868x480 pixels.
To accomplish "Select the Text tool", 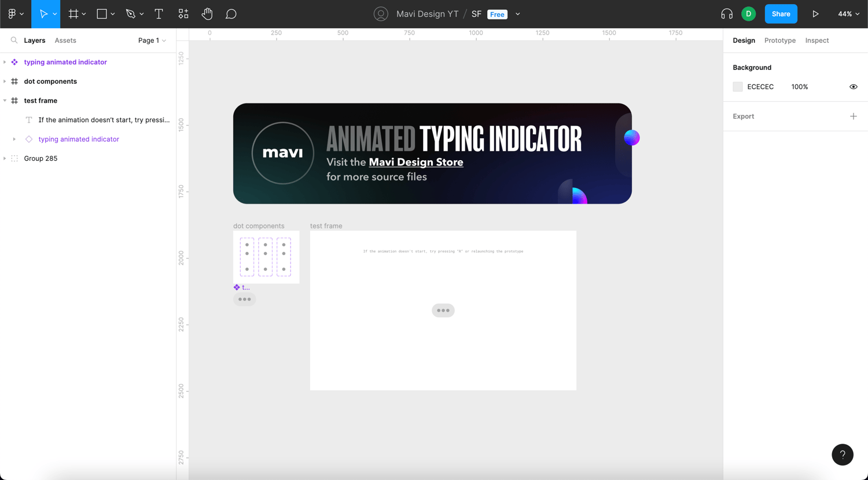I will click(x=159, y=14).
